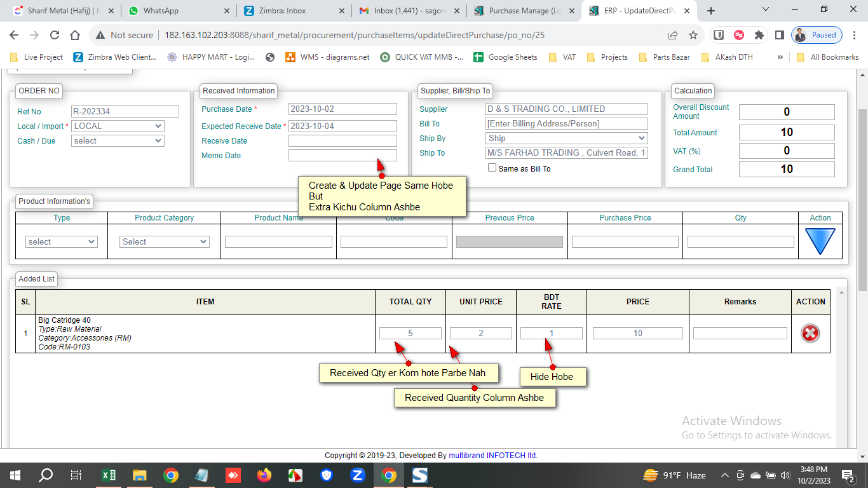Screen dimensions: 868x488
Task: Expand the Local / Import dropdown
Action: 118,126
